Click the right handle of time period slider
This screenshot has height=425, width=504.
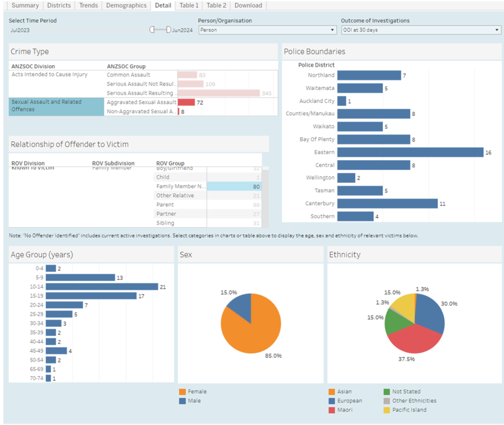pyautogui.click(x=169, y=30)
